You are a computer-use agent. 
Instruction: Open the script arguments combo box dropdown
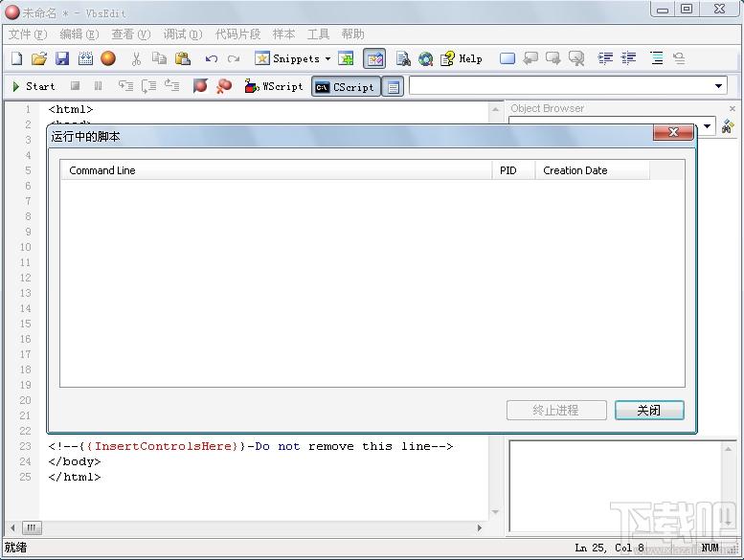[x=718, y=86]
